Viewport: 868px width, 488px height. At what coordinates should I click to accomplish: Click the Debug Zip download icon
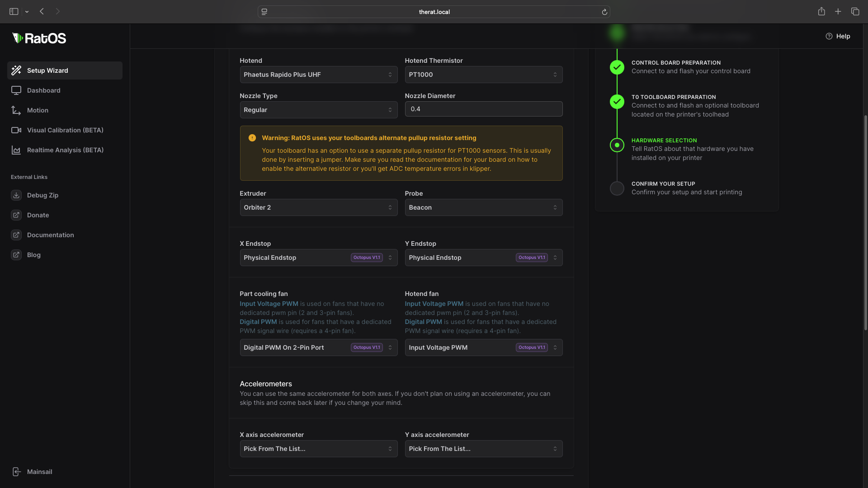click(16, 195)
